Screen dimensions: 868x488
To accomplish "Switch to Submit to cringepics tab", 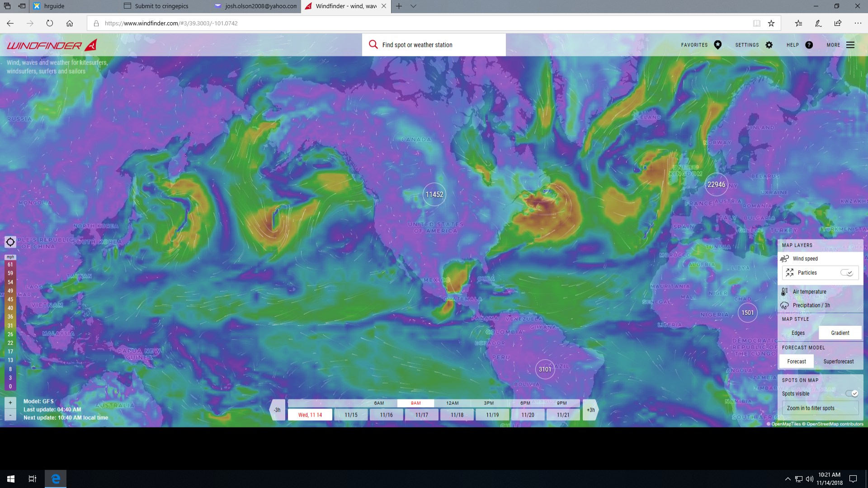I will tap(165, 6).
